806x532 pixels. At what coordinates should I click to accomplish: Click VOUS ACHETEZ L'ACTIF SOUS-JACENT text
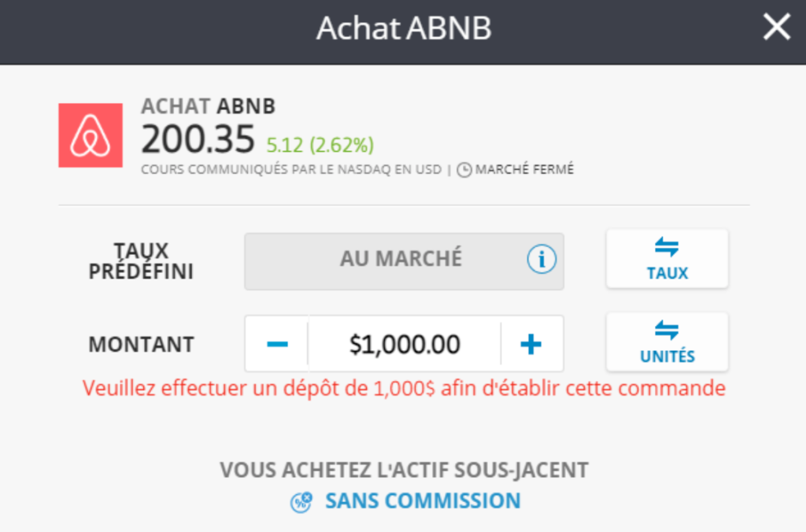coord(404,470)
